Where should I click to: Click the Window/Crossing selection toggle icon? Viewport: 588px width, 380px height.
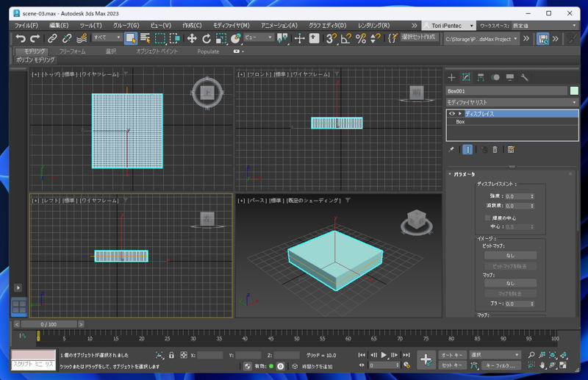click(x=175, y=38)
